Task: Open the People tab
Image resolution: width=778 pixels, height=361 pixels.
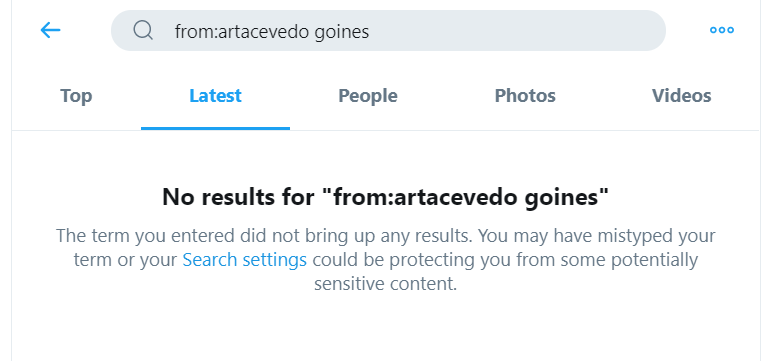Action: [x=368, y=95]
